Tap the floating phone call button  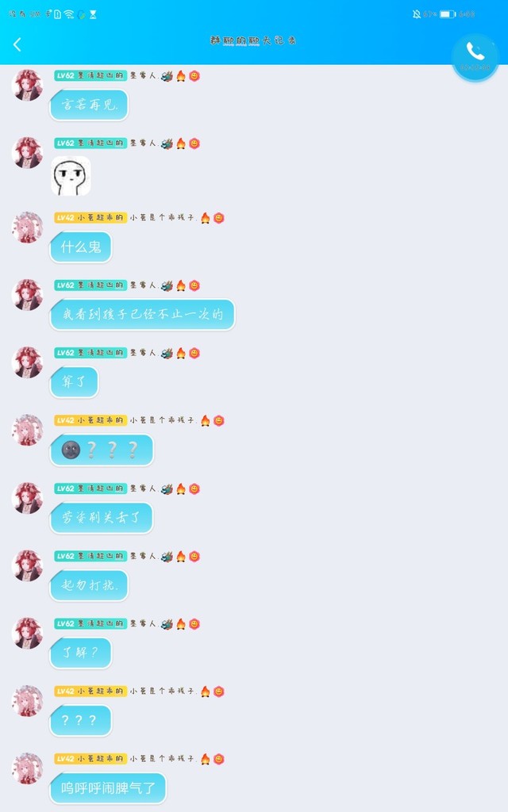click(x=475, y=56)
